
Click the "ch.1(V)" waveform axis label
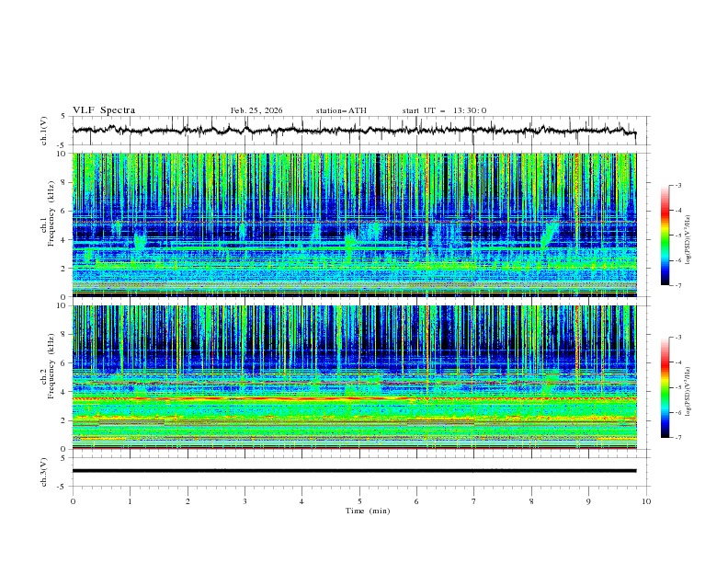tap(44, 131)
